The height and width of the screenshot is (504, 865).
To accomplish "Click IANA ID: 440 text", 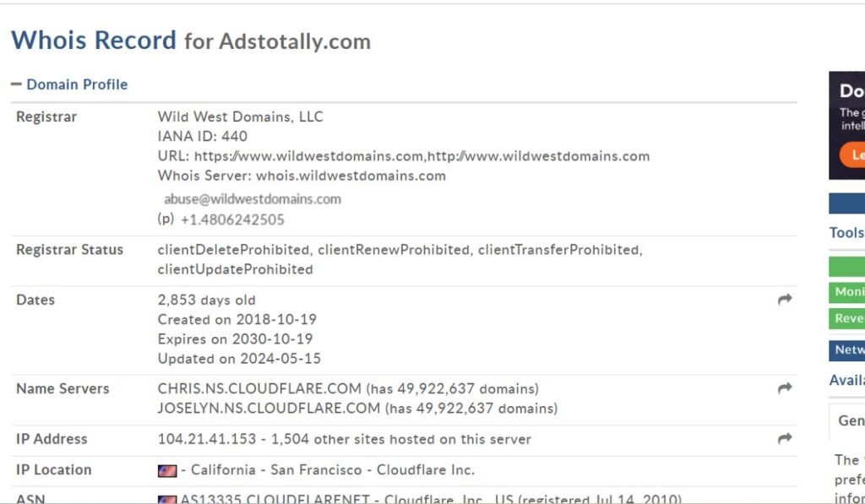I will coord(203,136).
